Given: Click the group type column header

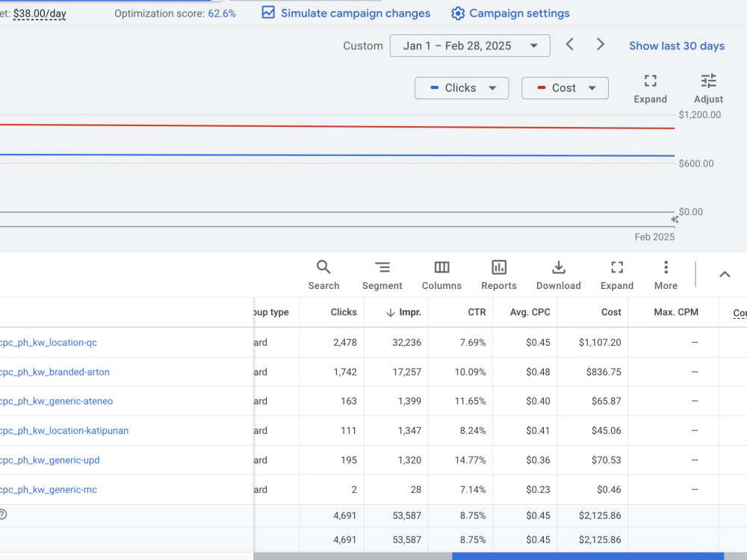Looking at the screenshot, I should (271, 312).
